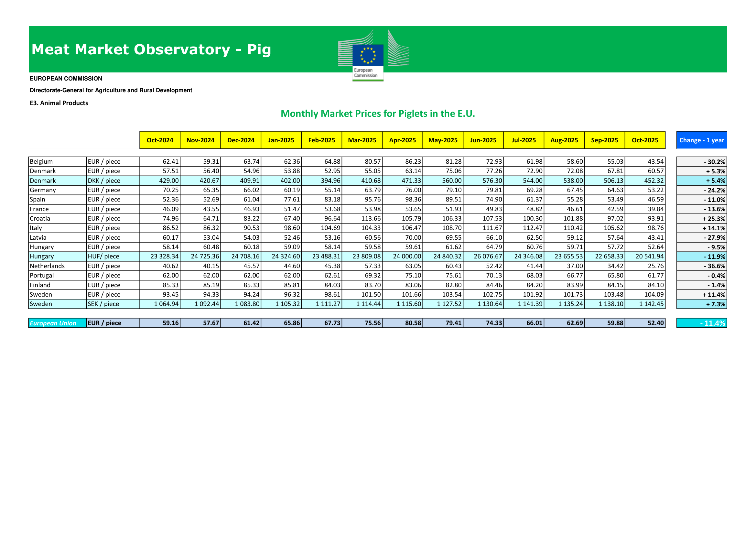This screenshot has width=756, height=535.
Task: Click the Change - 1 year header
Action: pyautogui.click(x=701, y=140)
